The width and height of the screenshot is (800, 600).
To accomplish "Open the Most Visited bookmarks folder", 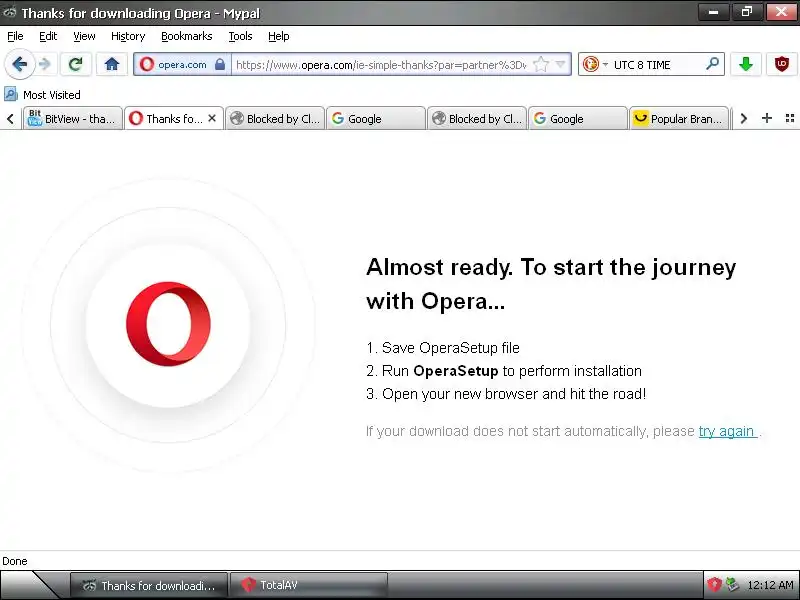I will 42,94.
